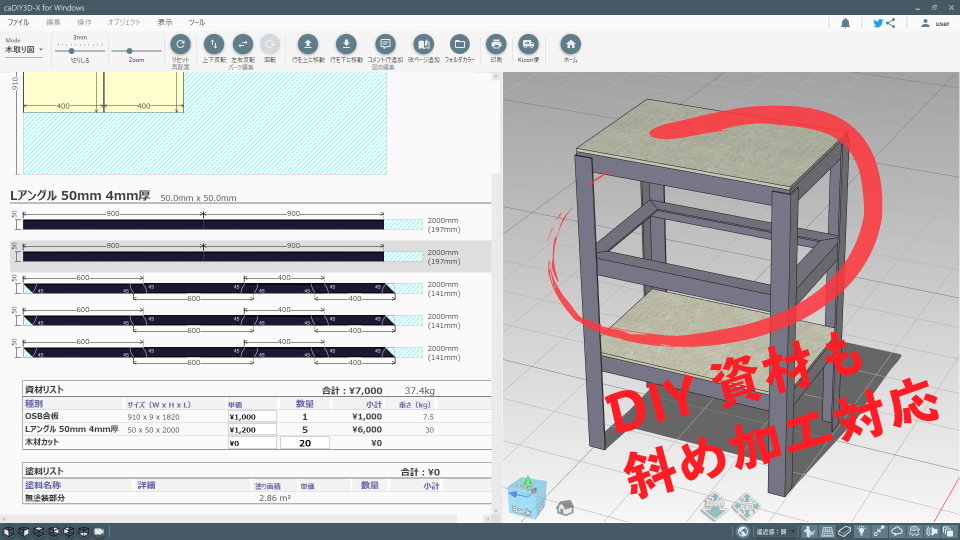This screenshot has height=540, width=960.
Task: Open the ツール menu
Action: coord(197,22)
